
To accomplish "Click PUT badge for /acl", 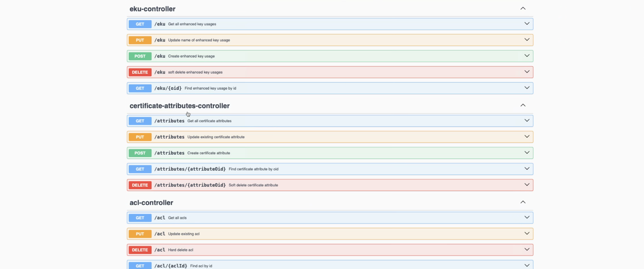I will (x=140, y=234).
